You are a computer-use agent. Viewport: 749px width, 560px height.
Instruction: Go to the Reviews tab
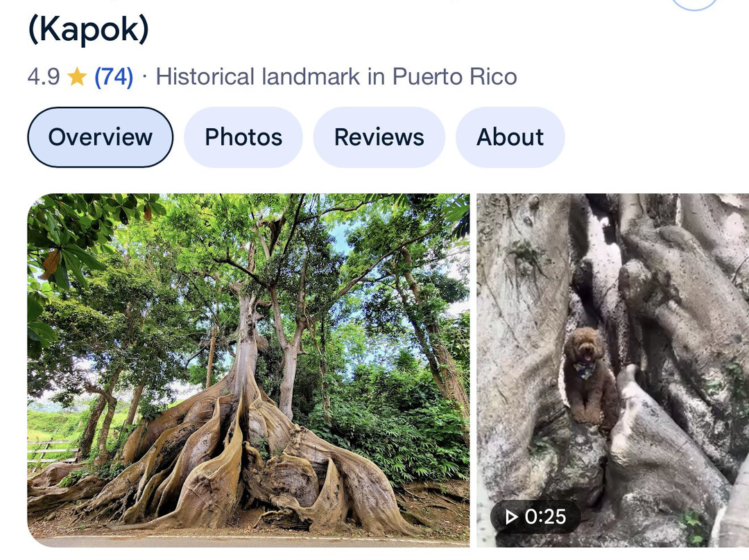tap(379, 137)
